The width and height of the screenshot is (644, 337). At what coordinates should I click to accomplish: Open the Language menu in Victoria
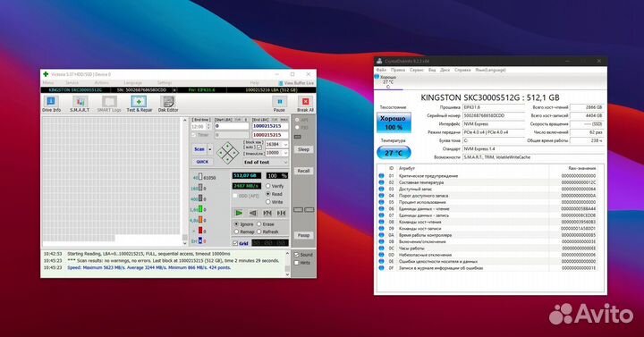(x=132, y=83)
